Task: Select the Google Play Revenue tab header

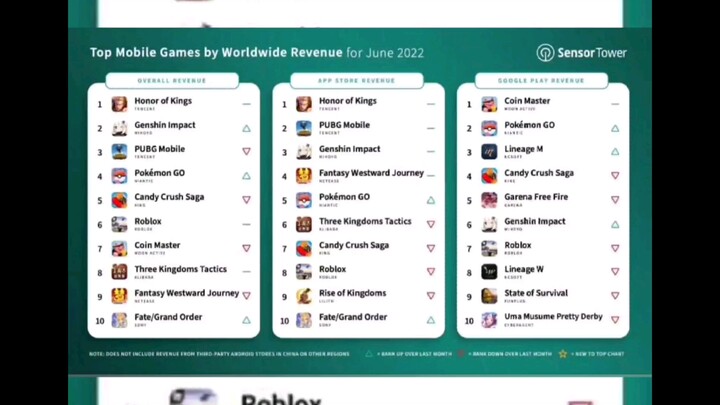Action: click(541, 80)
